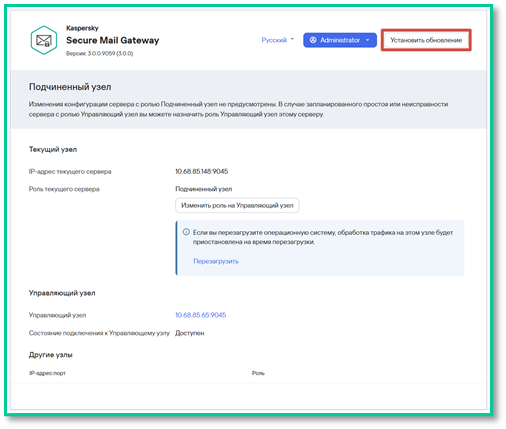Click the Установить обновление button
This screenshot has width=506, height=429.
pyautogui.click(x=426, y=40)
